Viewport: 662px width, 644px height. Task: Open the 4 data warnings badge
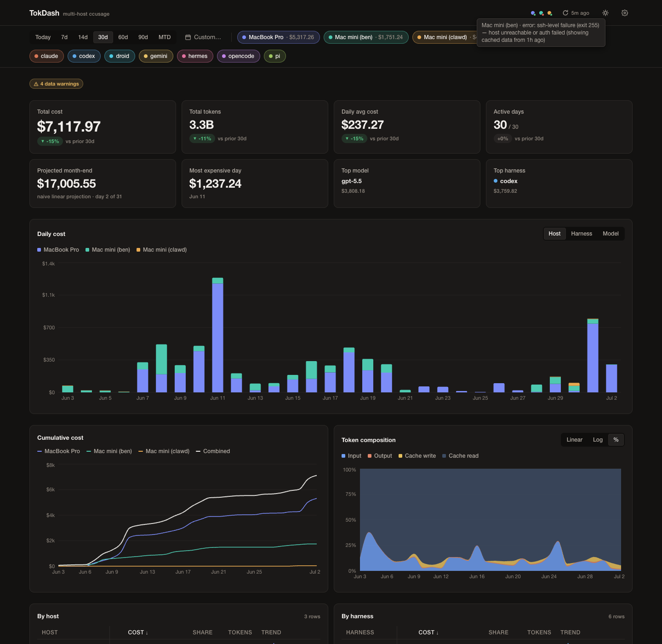(x=56, y=84)
